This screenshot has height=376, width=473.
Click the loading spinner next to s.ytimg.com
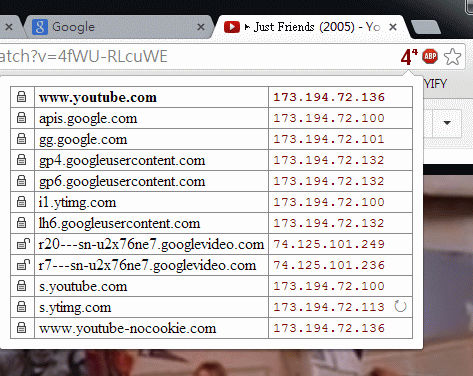(400, 306)
